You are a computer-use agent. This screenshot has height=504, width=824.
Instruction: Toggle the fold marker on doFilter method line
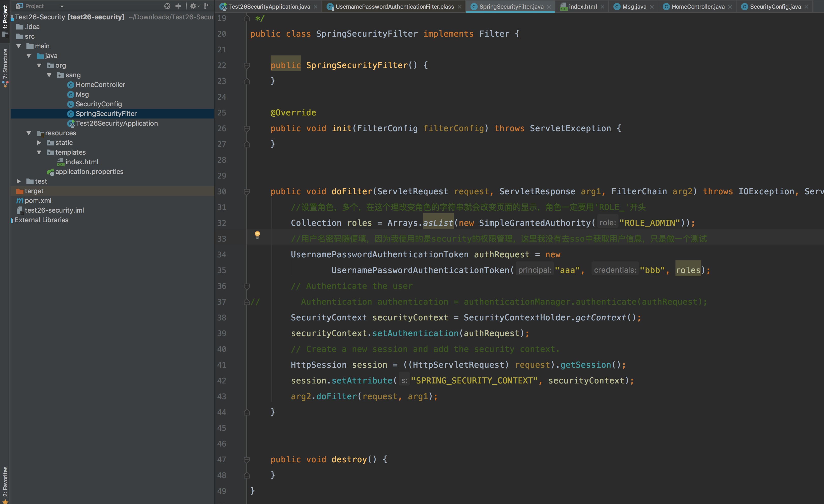click(247, 192)
